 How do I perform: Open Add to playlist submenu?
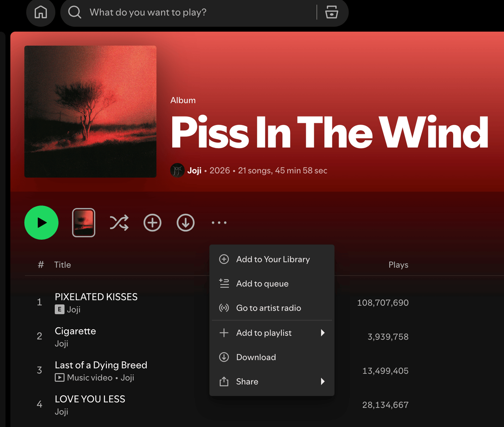(x=272, y=333)
